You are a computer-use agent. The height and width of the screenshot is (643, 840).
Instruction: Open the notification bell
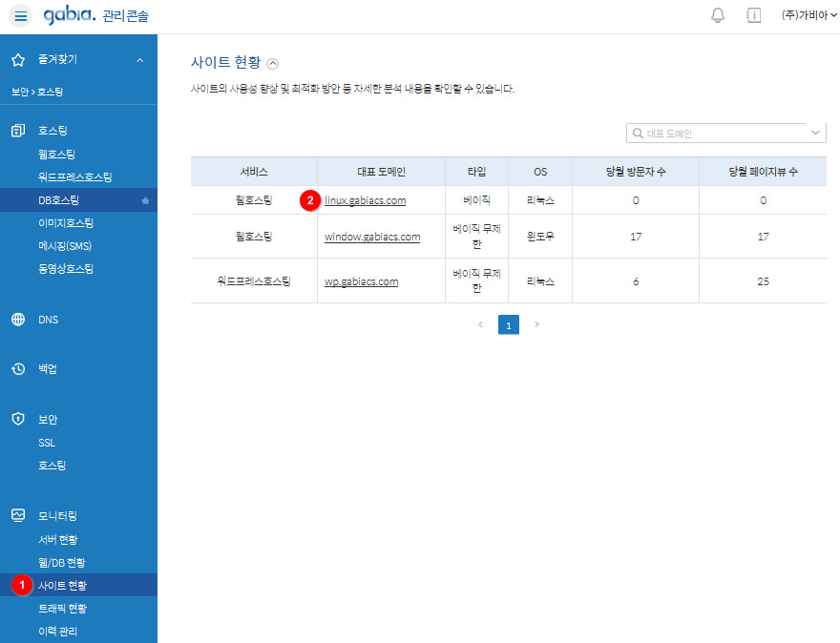point(717,15)
